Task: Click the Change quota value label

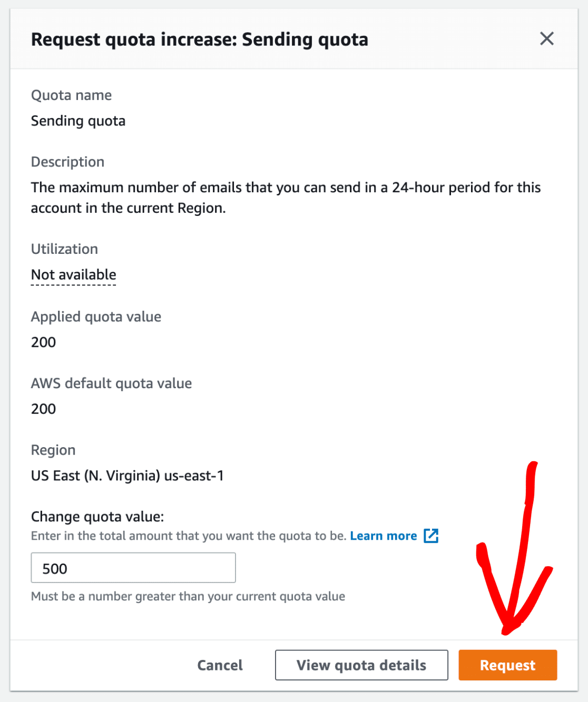Action: 97,517
